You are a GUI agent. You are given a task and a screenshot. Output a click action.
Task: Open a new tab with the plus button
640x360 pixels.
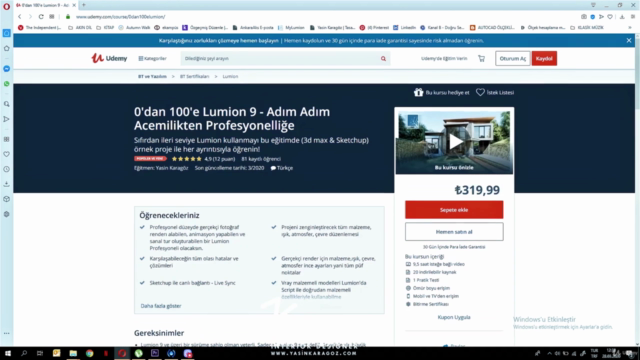coord(84,5)
